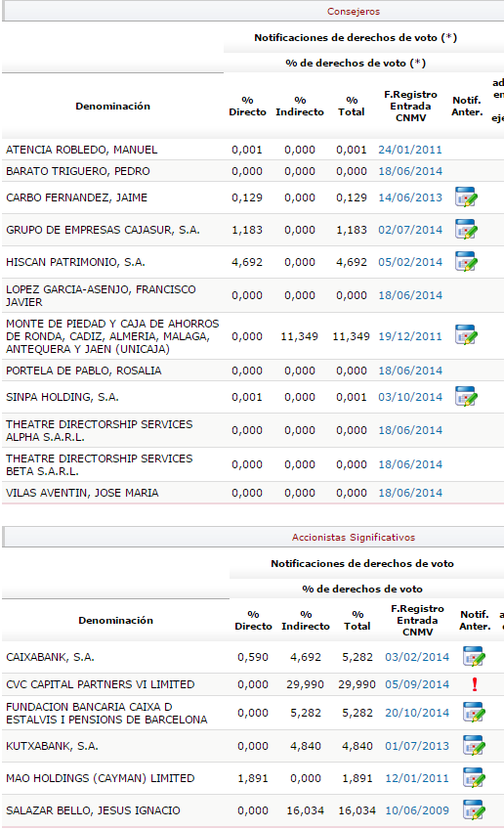Click indirect value 4,840 for KUTXABANK
504x830 pixels.
click(306, 746)
